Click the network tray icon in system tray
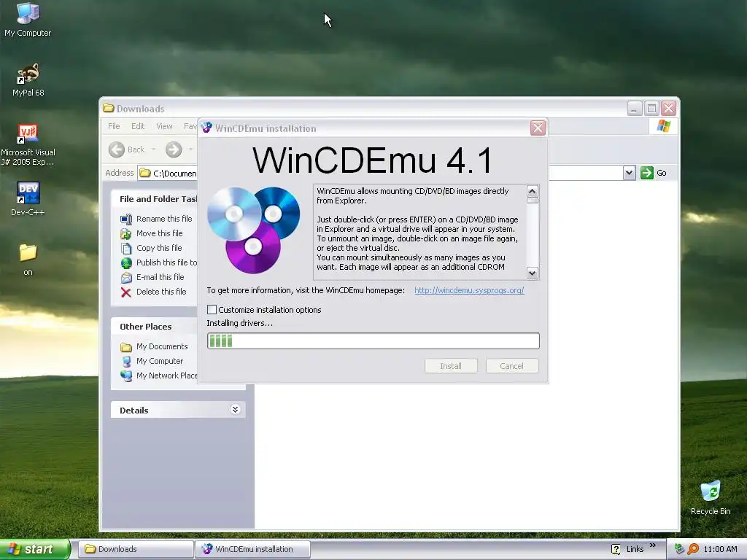This screenshot has width=747, height=560. [679, 549]
